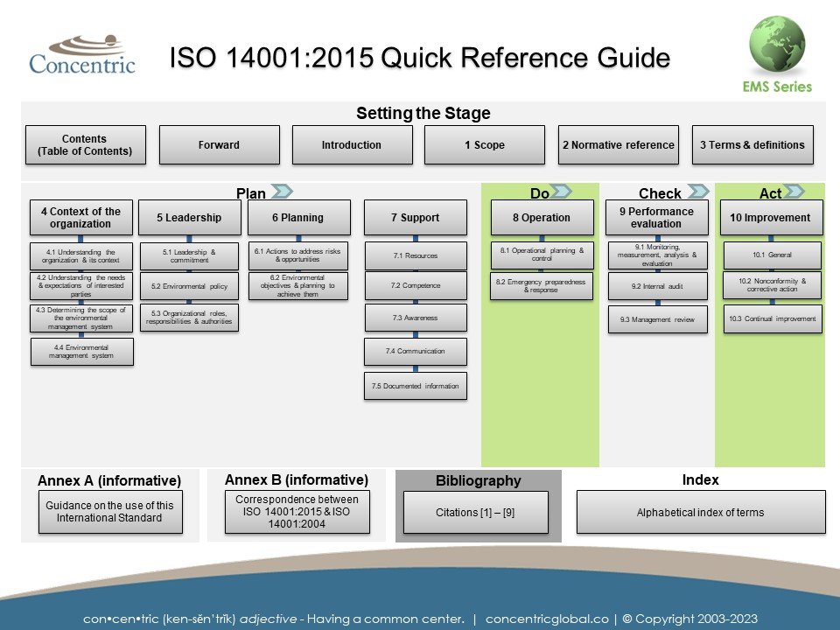Click the 7.4 Communication box
This screenshot has height=630, width=840.
click(415, 352)
